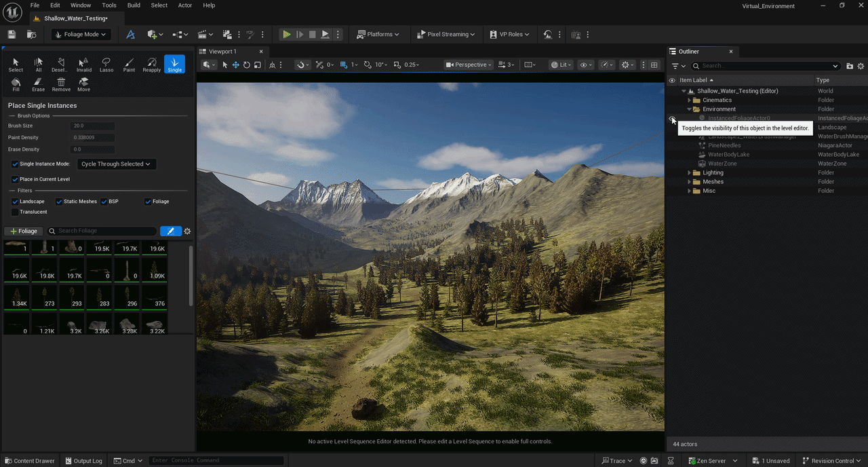Click the Deselect tool in the foliage toolbar

[x=61, y=64]
